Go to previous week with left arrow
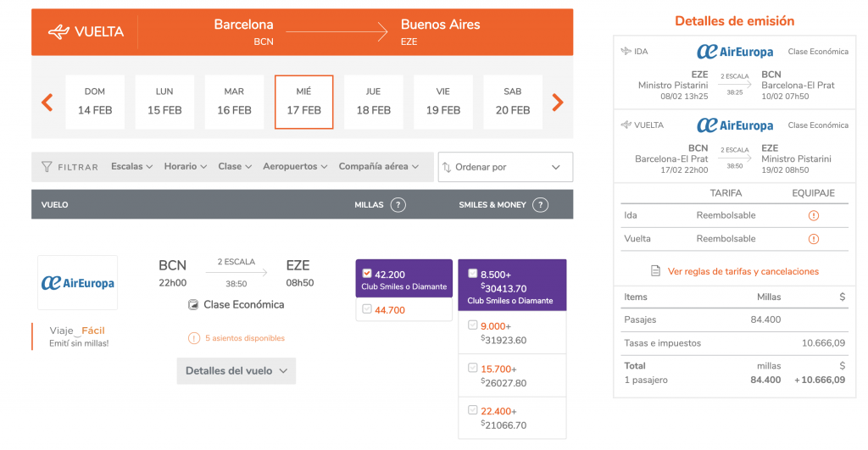This screenshot has width=868, height=450. [x=47, y=102]
